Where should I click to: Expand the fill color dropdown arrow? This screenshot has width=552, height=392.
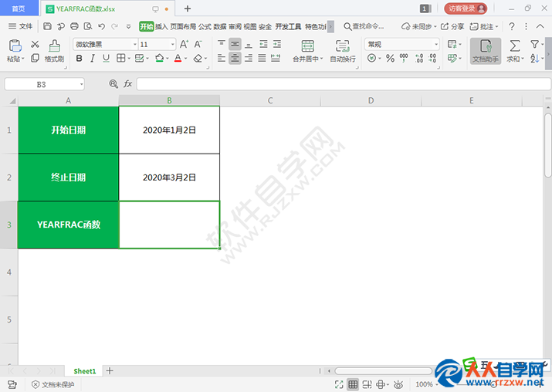[x=168, y=59]
